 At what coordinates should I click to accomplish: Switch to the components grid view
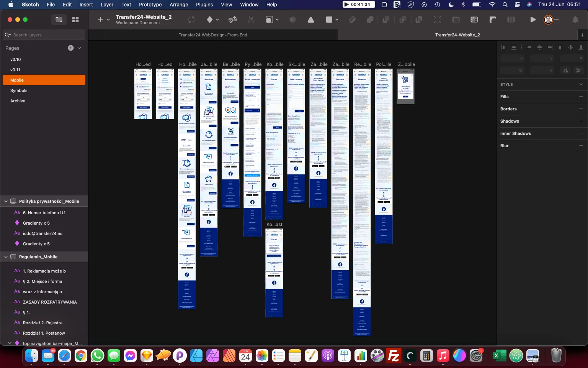[x=75, y=20]
